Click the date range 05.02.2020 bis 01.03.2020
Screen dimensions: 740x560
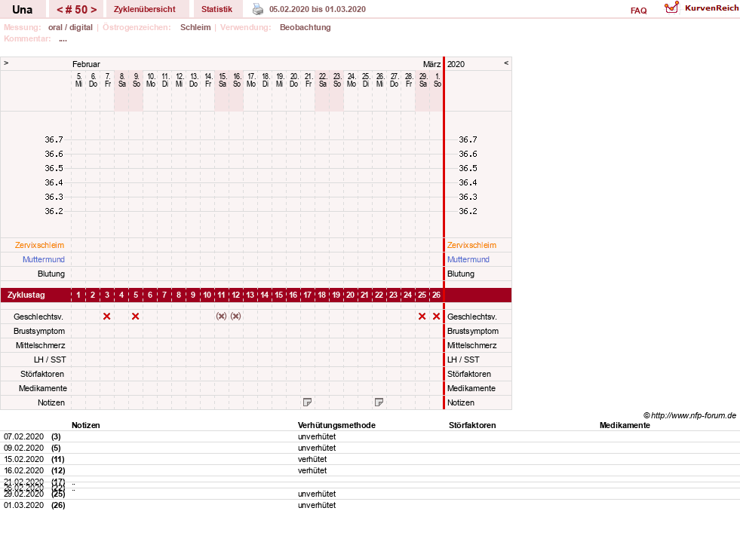click(x=317, y=9)
